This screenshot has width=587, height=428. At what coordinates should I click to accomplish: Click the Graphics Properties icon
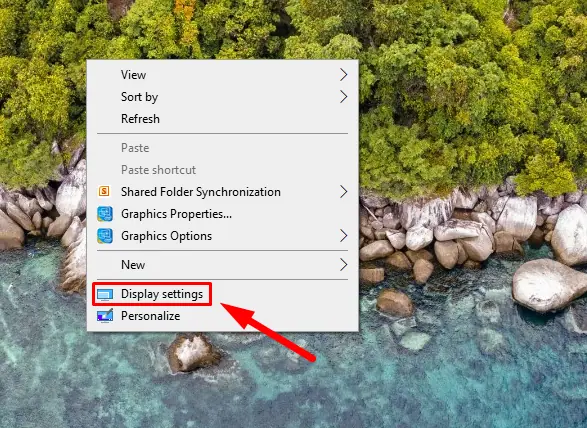(x=105, y=214)
